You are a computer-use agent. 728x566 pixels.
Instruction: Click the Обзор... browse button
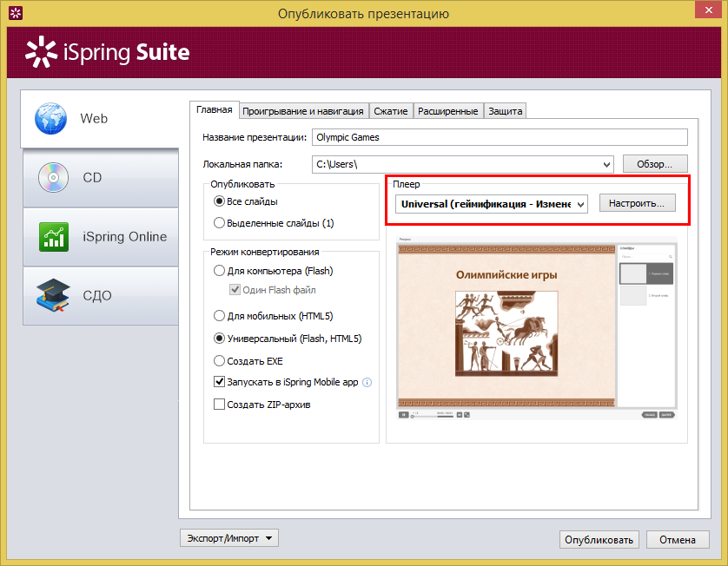point(655,164)
